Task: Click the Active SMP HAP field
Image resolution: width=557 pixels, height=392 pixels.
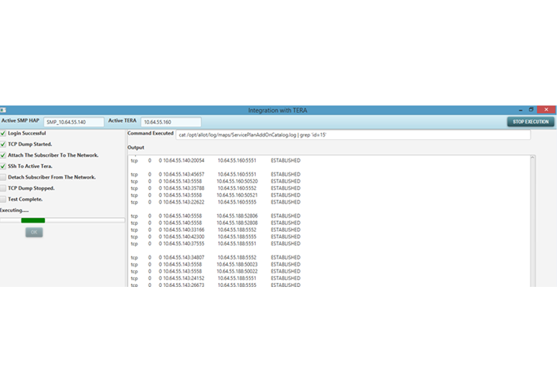Action: coord(74,122)
